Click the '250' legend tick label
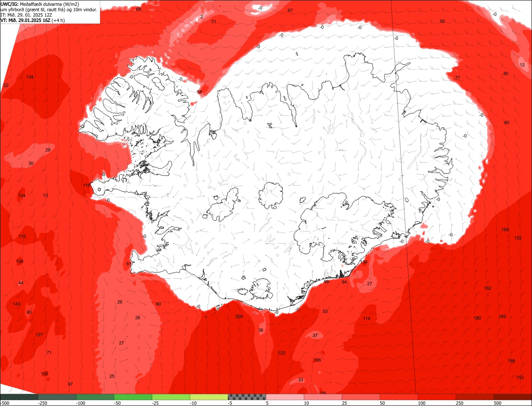The height and width of the screenshot is (406, 532). [x=461, y=403]
